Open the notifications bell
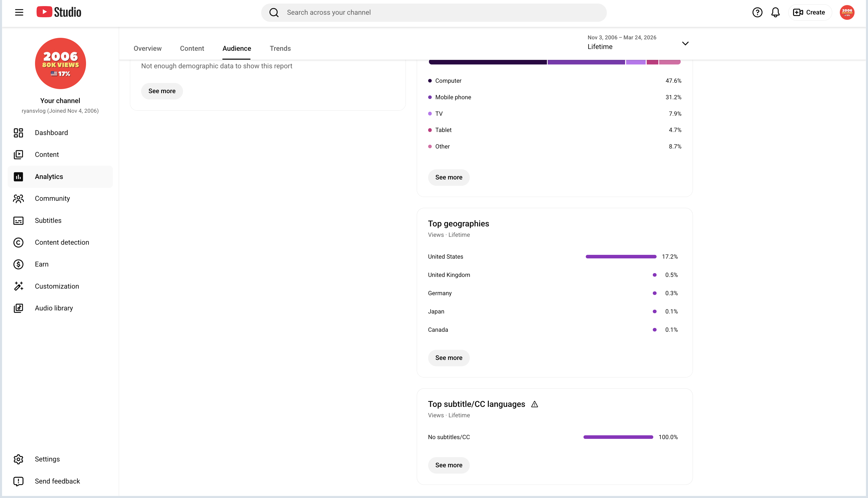Screen dimensions: 868x498 tap(775, 12)
